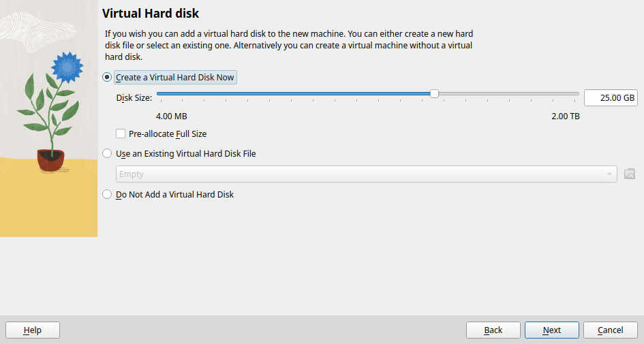644x344 pixels.
Task: Click the 25.00 GB disk size field
Action: (x=611, y=97)
